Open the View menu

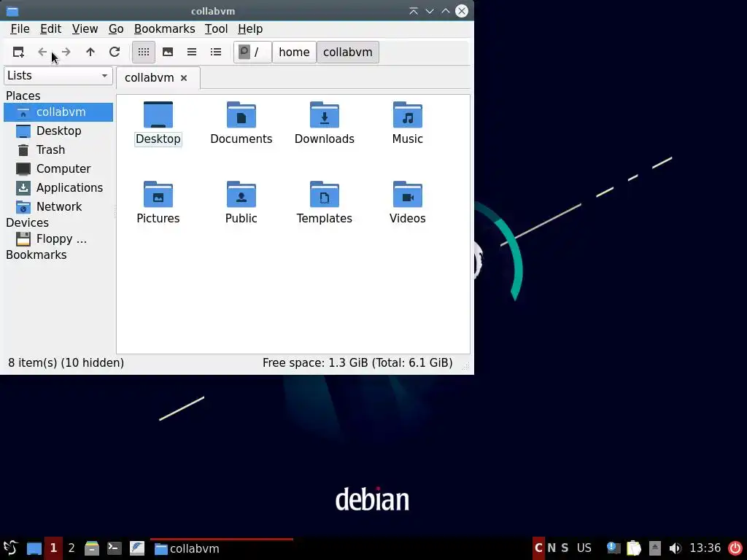85,29
